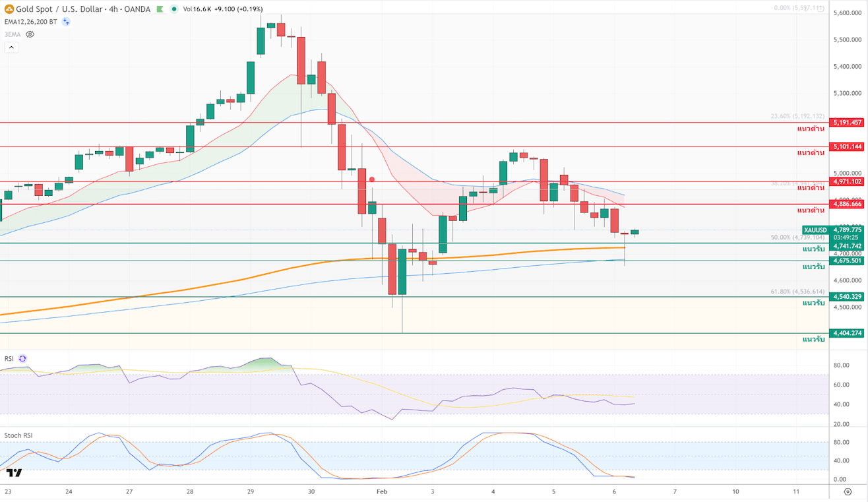This screenshot has height=502, width=868.
Task: Select the RSI indicator label
Action: pos(9,359)
